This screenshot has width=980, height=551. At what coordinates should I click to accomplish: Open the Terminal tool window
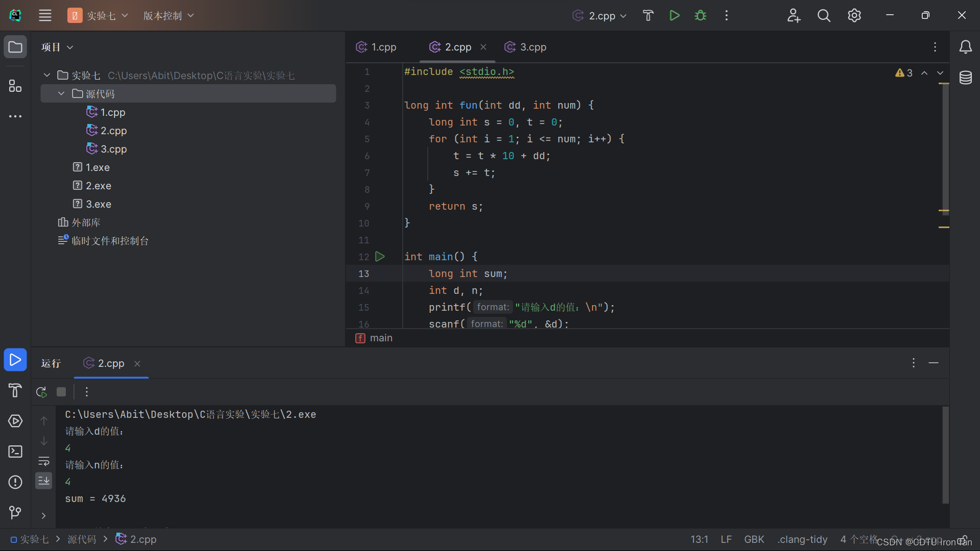[15, 452]
